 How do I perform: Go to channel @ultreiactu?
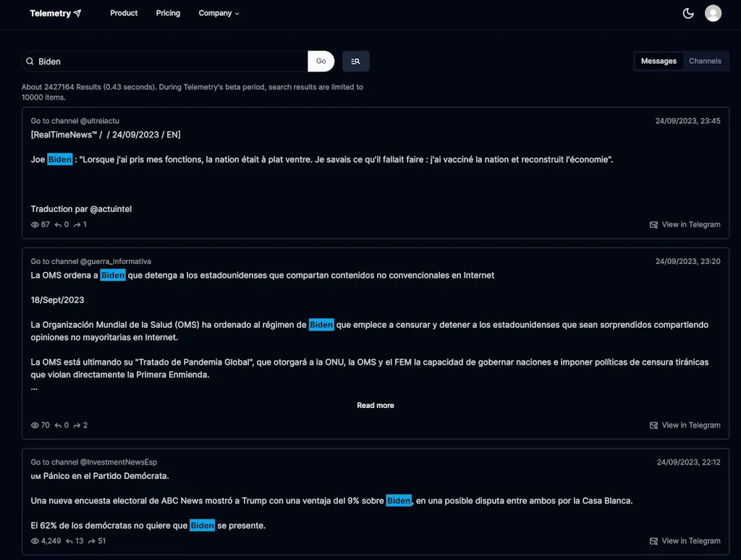click(75, 121)
